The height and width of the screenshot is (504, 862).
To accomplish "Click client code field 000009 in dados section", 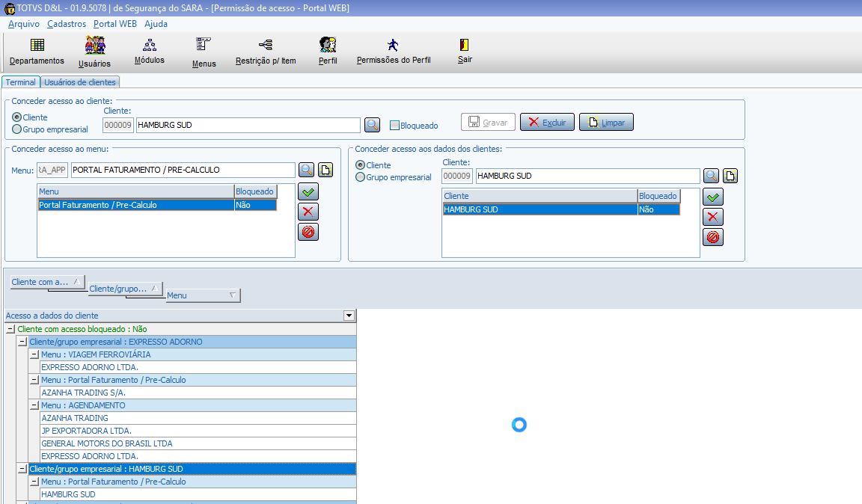I will click(457, 176).
